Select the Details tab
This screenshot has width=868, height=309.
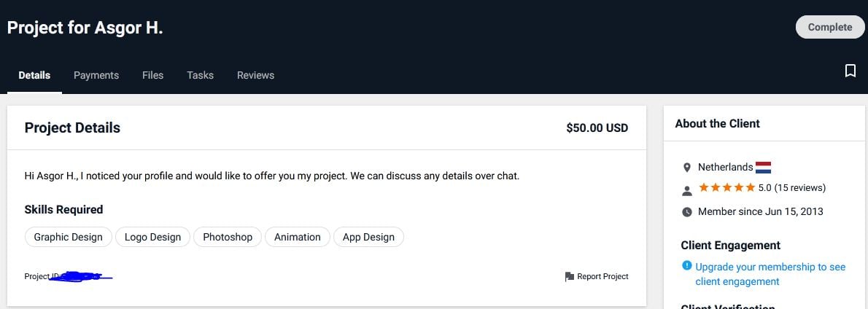click(x=34, y=75)
